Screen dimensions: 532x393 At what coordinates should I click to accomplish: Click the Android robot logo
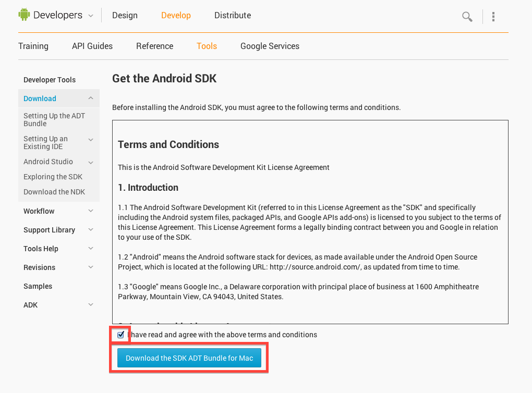tap(24, 15)
